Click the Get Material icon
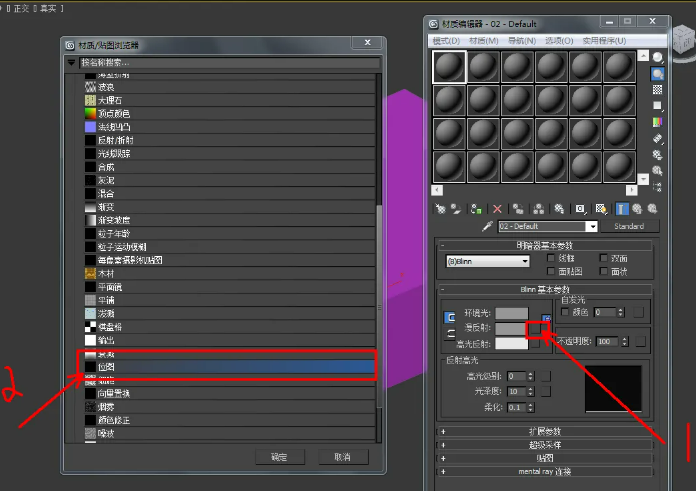This screenshot has width=696, height=491. (440, 209)
